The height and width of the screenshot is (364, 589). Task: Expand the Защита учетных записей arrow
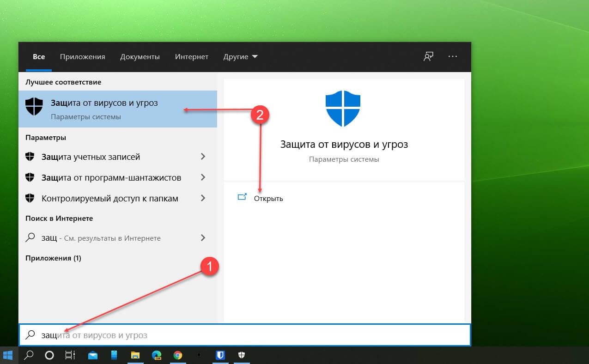203,157
